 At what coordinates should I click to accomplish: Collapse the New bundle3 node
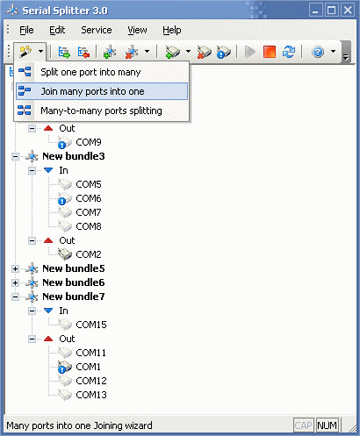pyautogui.click(x=15, y=156)
